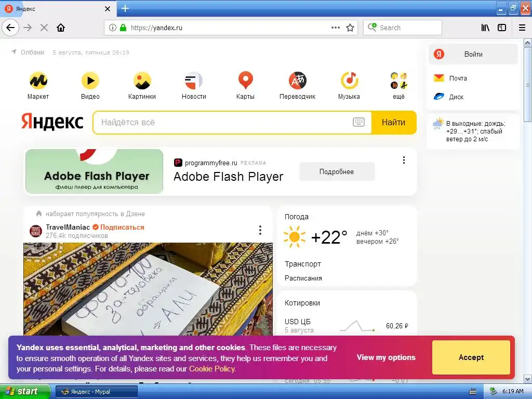
Task: Open TravelManiac channel avatar
Action: click(x=36, y=231)
